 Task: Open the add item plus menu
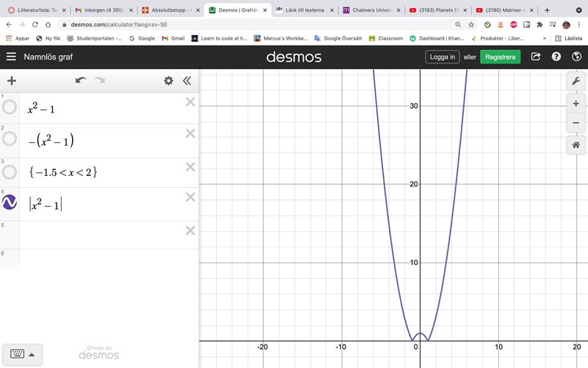pyautogui.click(x=12, y=81)
